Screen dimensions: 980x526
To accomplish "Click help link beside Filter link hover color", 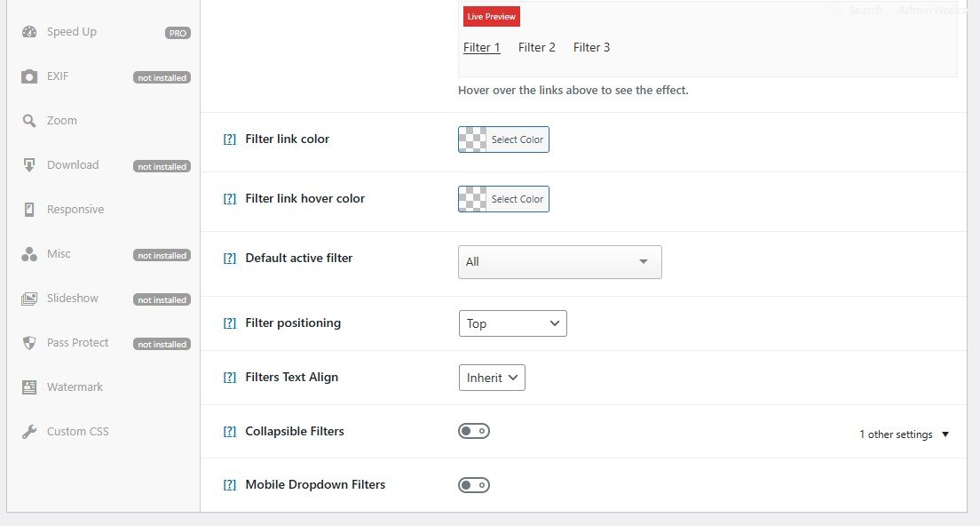I will tap(230, 199).
